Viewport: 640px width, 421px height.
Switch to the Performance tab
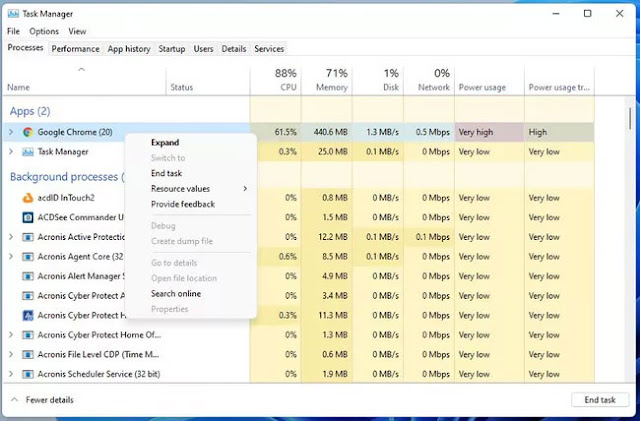tap(76, 49)
